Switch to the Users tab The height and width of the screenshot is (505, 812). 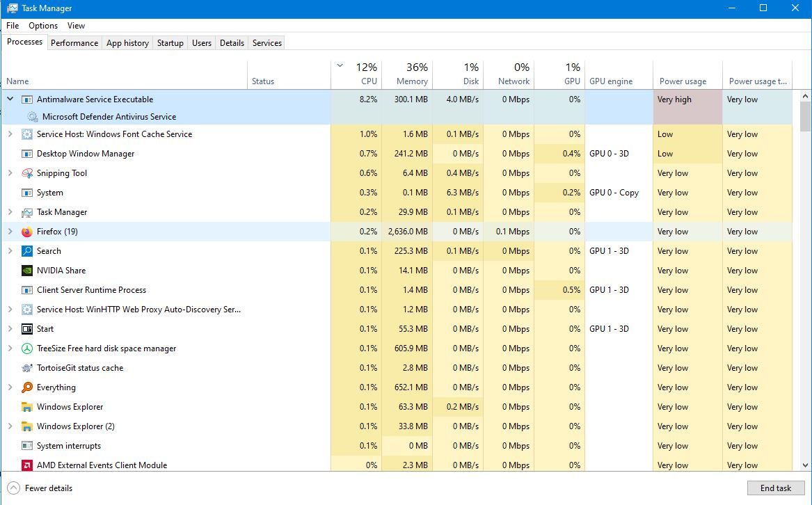click(x=202, y=43)
